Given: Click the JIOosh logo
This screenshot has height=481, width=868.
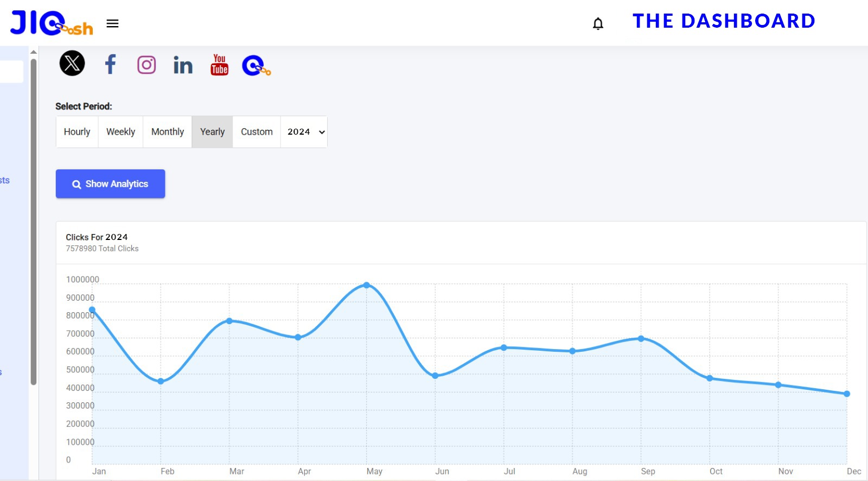Looking at the screenshot, I should click(52, 23).
